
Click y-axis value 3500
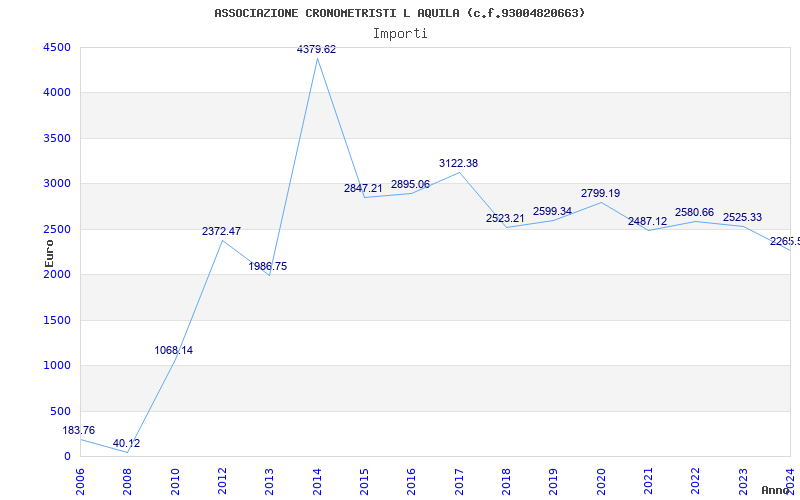(x=57, y=138)
